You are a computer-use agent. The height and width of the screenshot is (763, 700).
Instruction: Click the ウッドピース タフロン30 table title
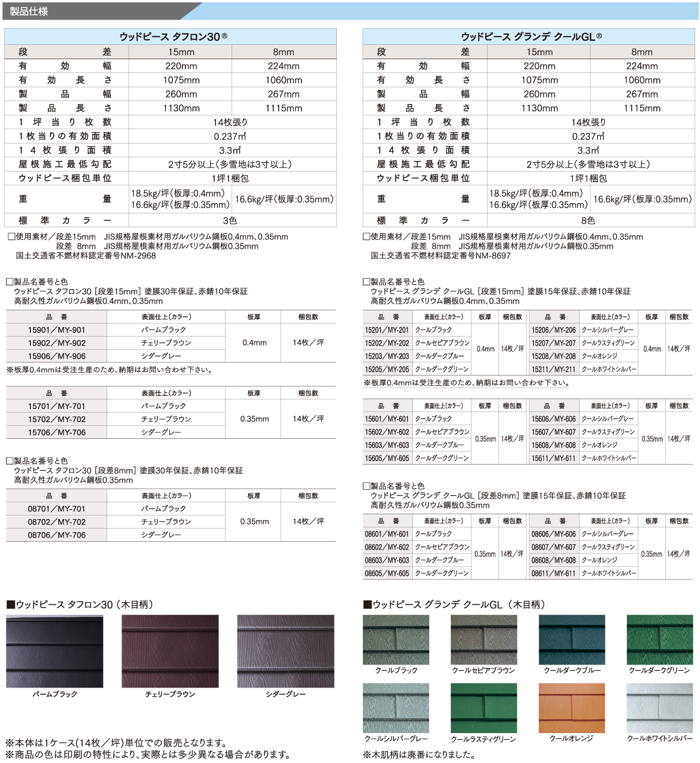point(173,36)
